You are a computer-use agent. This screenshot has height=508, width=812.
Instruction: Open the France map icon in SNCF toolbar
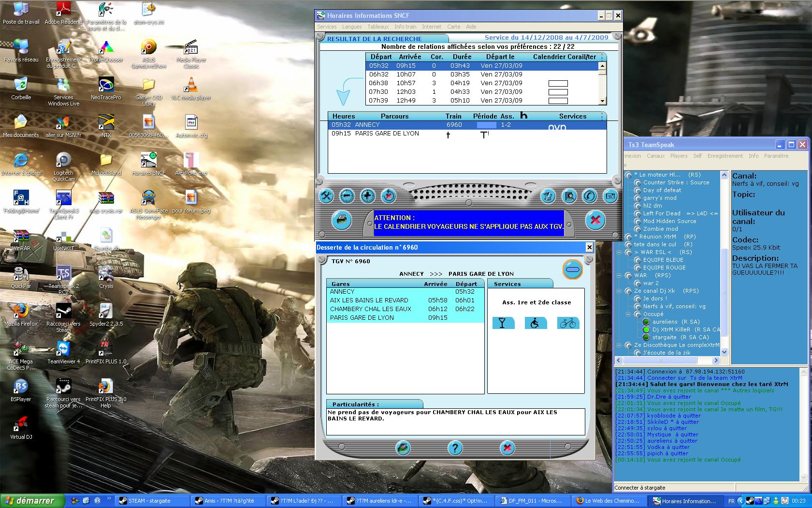548,196
